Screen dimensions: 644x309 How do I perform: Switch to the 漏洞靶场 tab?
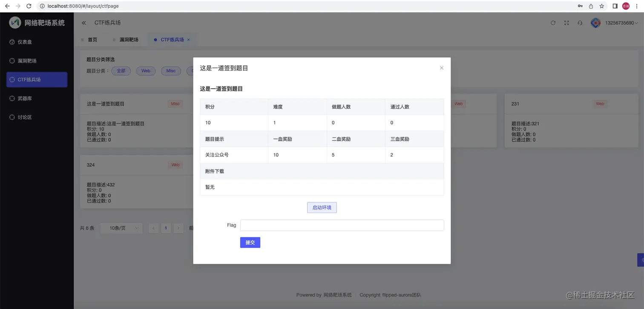click(129, 39)
